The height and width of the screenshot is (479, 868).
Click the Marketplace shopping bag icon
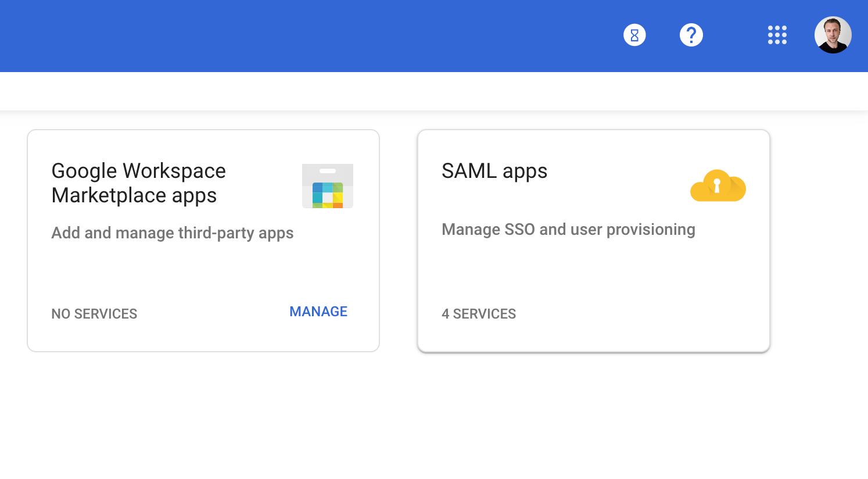point(328,186)
